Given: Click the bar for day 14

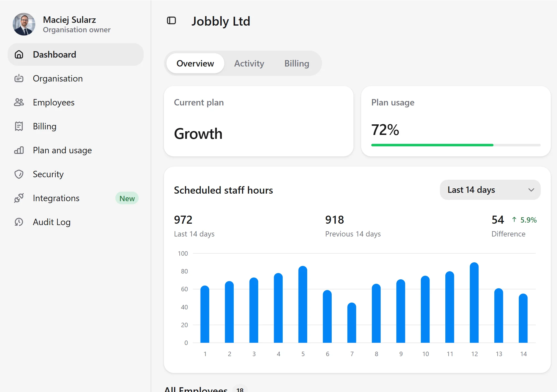Looking at the screenshot, I should coord(523,318).
